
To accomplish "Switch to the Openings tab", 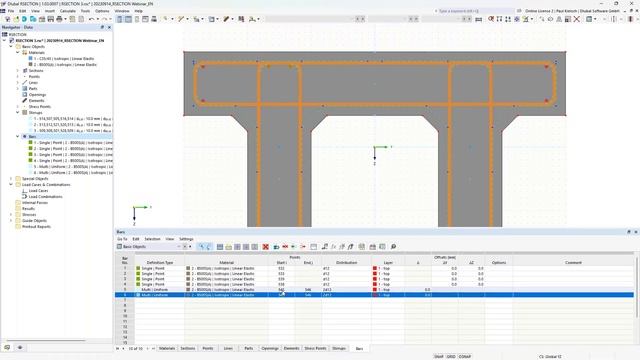I will 270,348.
